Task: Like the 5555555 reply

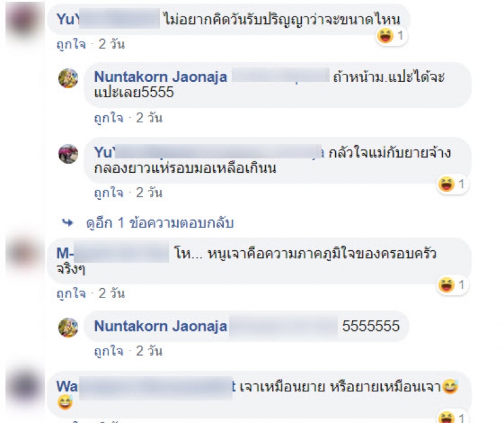Action: pyautogui.click(x=108, y=351)
